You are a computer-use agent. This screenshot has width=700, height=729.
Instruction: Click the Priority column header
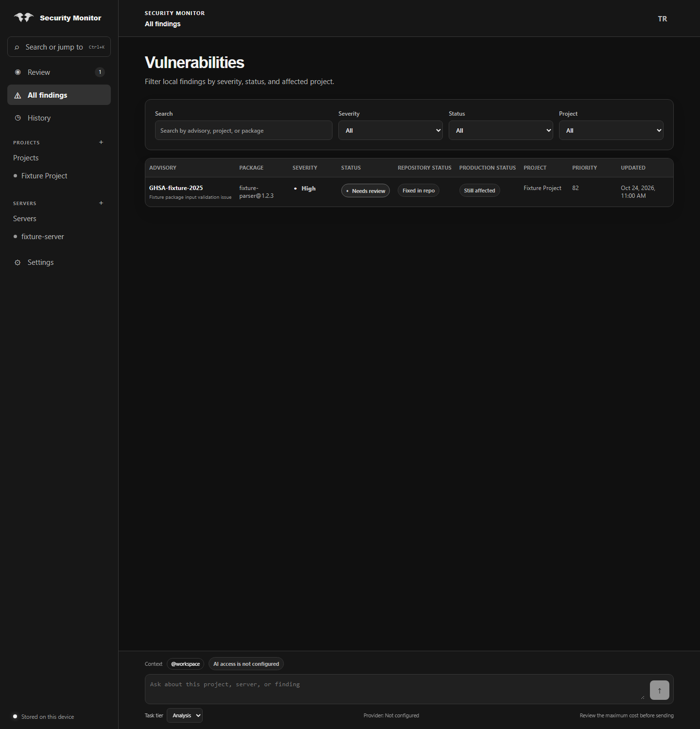coord(584,168)
